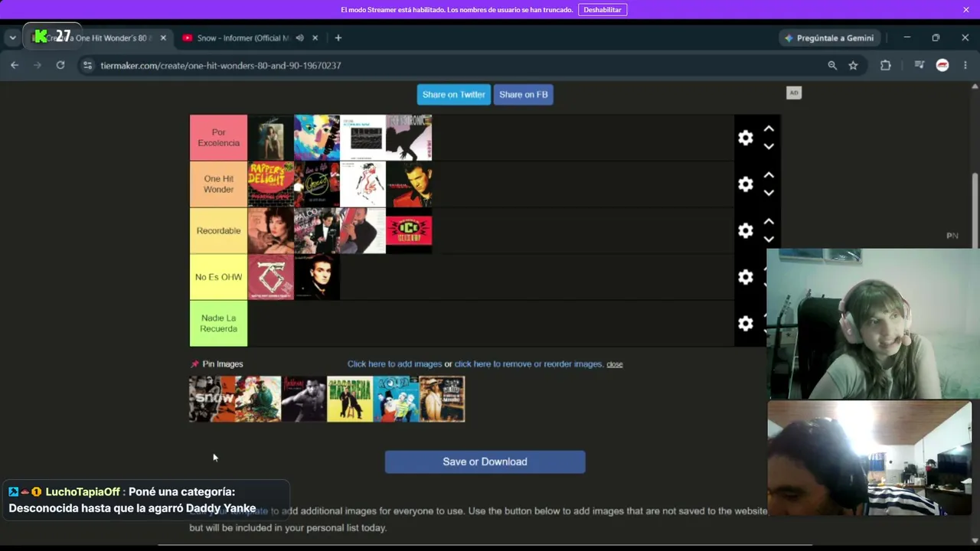This screenshot has height=551, width=980.
Task: Click the Pin Images label
Action: pyautogui.click(x=217, y=364)
